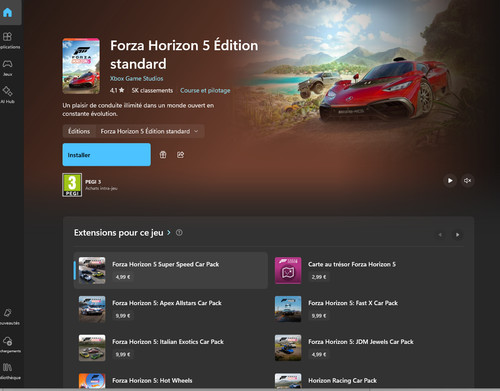Click 9,99 € price of Fast X Car Pack
This screenshot has width=500, height=391.
pyautogui.click(x=319, y=316)
